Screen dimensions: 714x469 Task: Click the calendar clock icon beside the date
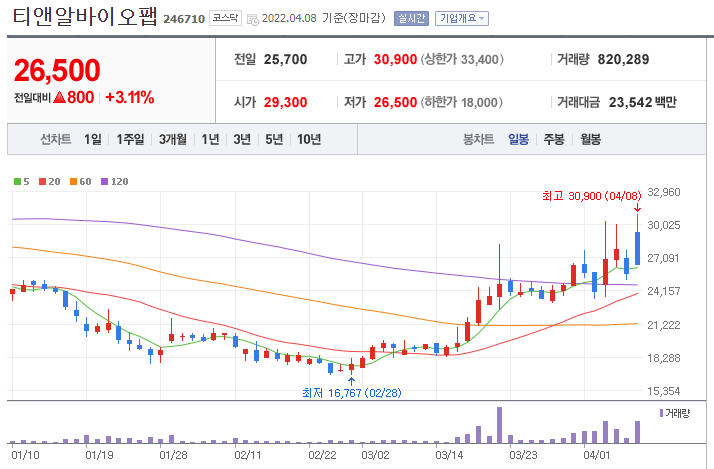pos(253,19)
